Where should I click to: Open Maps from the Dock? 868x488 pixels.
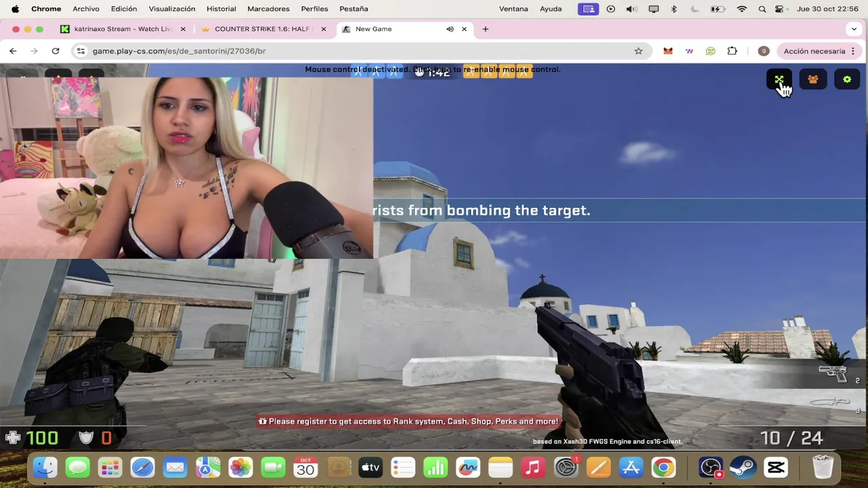tap(208, 468)
